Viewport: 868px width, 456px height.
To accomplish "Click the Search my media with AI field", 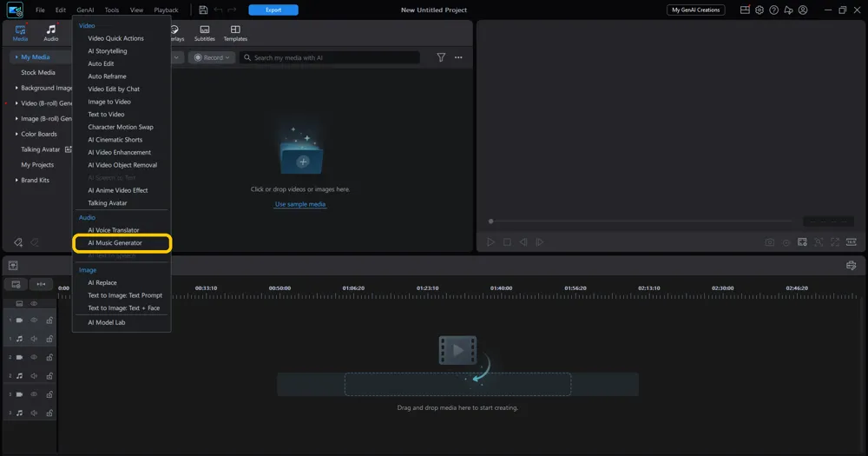I will pos(330,57).
